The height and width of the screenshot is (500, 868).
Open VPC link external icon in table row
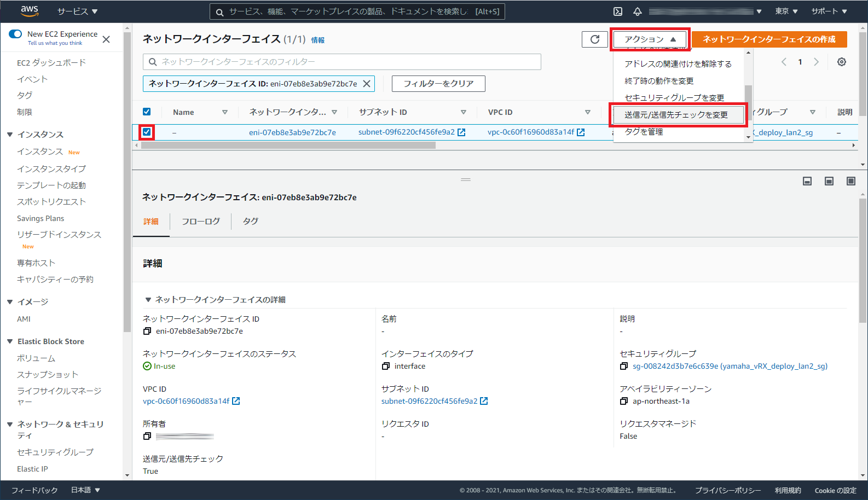pos(581,132)
